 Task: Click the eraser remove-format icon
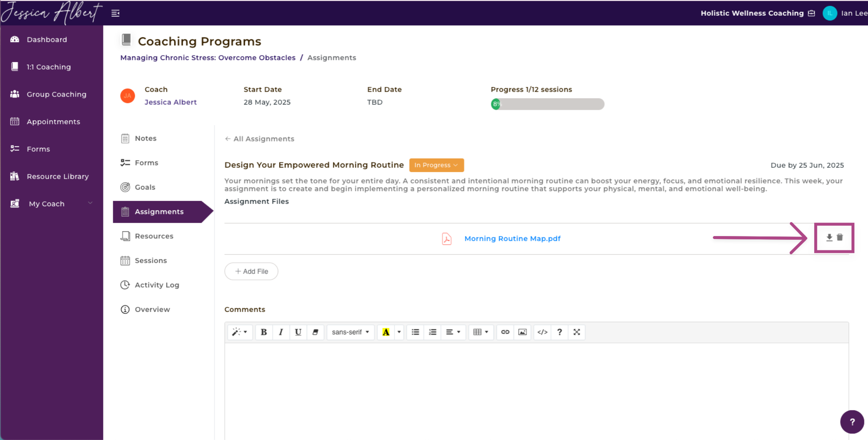(x=315, y=332)
